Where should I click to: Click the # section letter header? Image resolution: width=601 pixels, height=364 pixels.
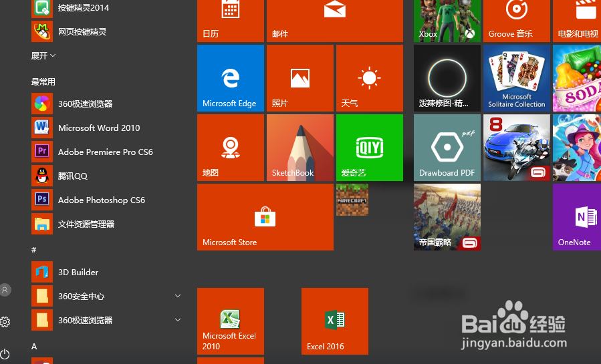pyautogui.click(x=33, y=250)
